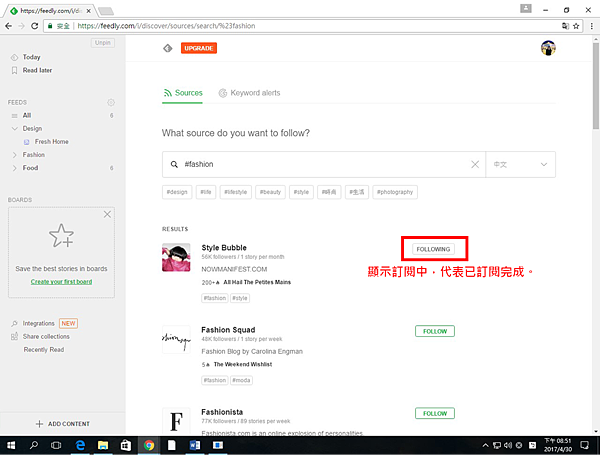This screenshot has width=600, height=458.
Task: Open the Style Bubble title
Action: click(224, 248)
